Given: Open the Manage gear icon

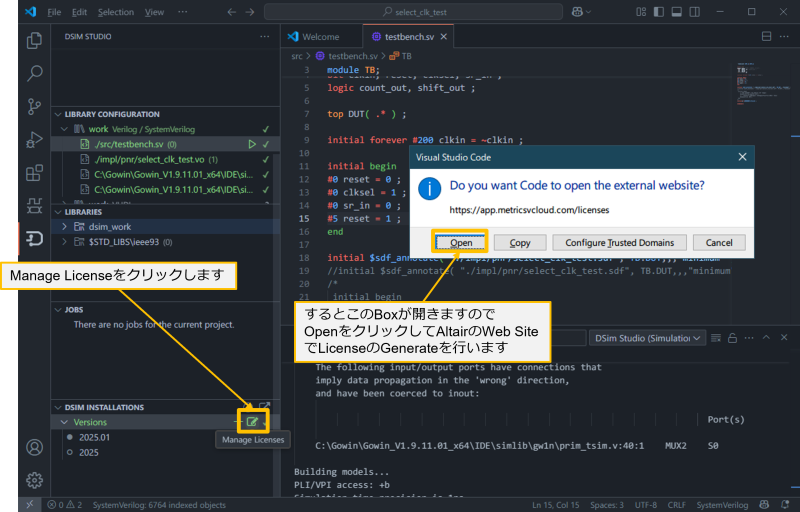Looking at the screenshot, I should pyautogui.click(x=34, y=480).
